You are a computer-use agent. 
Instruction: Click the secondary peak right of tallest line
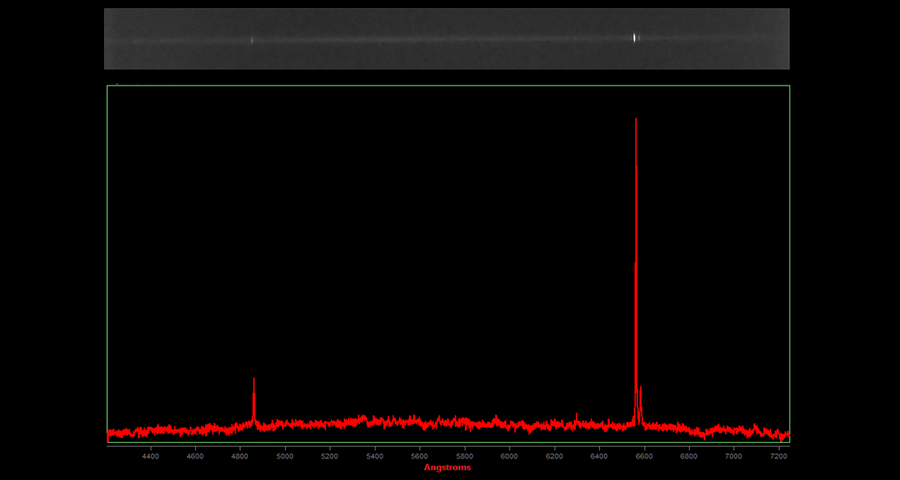point(641,388)
